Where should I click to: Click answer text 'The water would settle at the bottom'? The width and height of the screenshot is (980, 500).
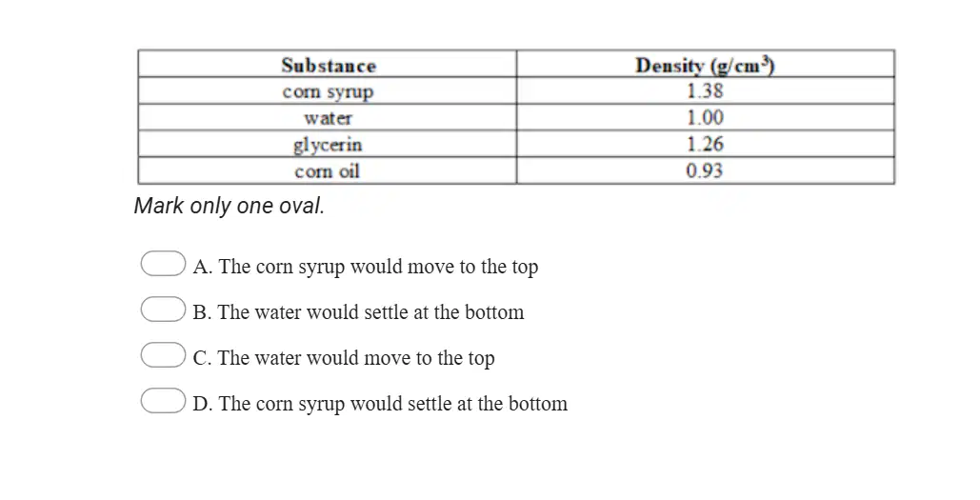[x=370, y=311]
